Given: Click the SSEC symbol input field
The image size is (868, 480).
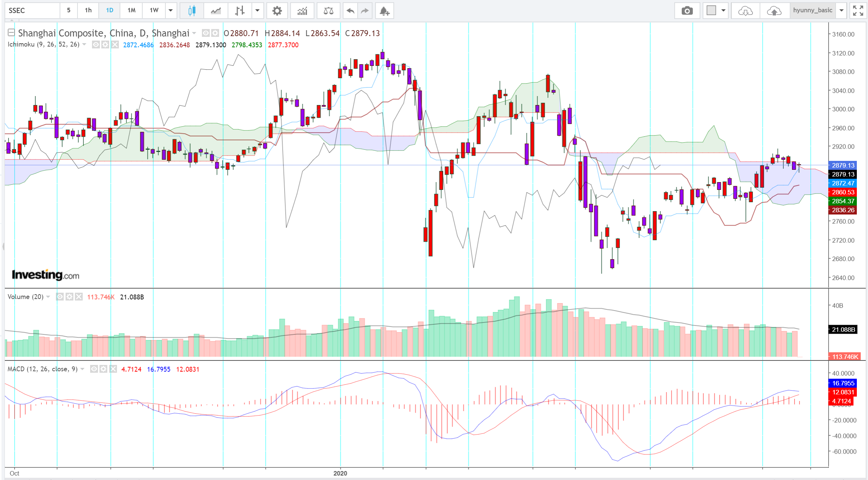Looking at the screenshot, I should [x=33, y=10].
